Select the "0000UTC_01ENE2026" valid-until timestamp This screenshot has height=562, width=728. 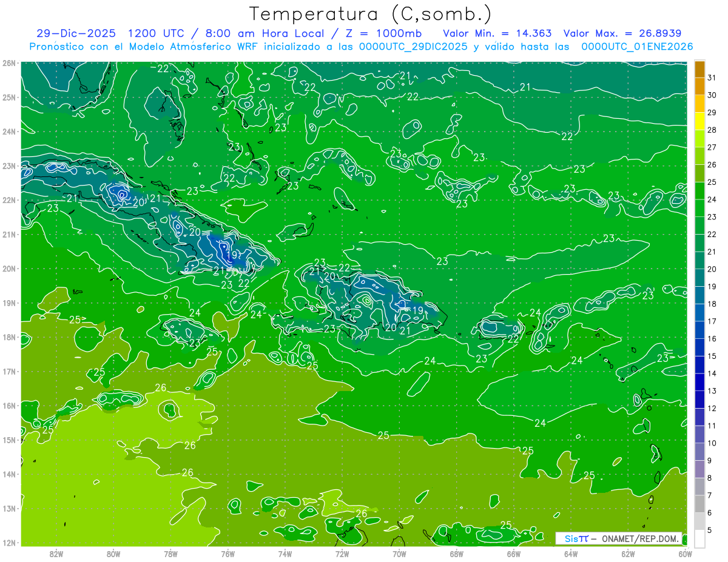[637, 47]
